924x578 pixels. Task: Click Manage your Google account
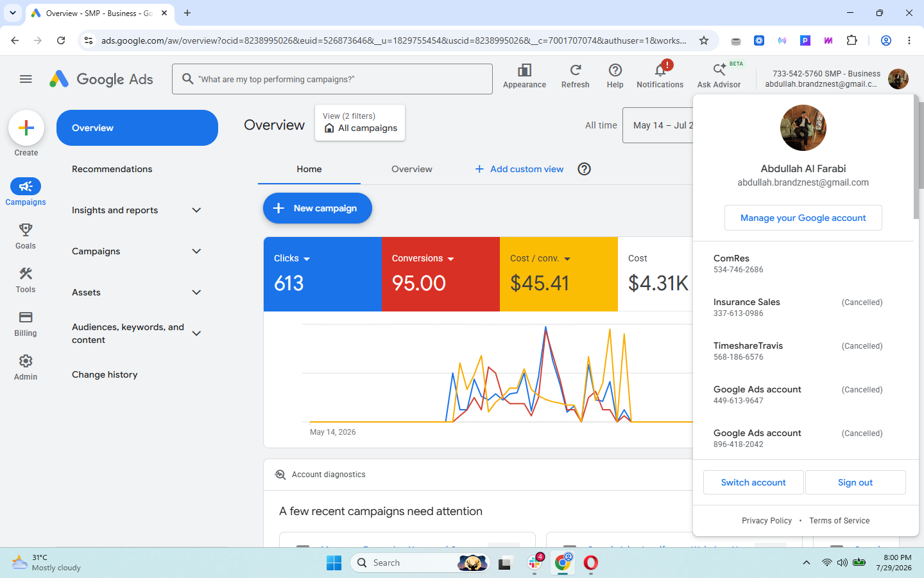coord(803,218)
